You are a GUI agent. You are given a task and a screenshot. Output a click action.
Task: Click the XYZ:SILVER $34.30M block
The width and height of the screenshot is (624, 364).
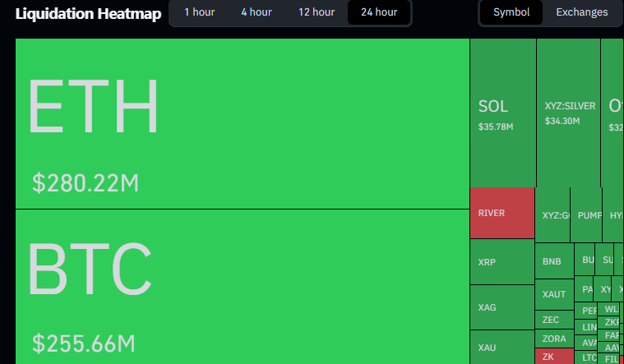[x=568, y=113]
